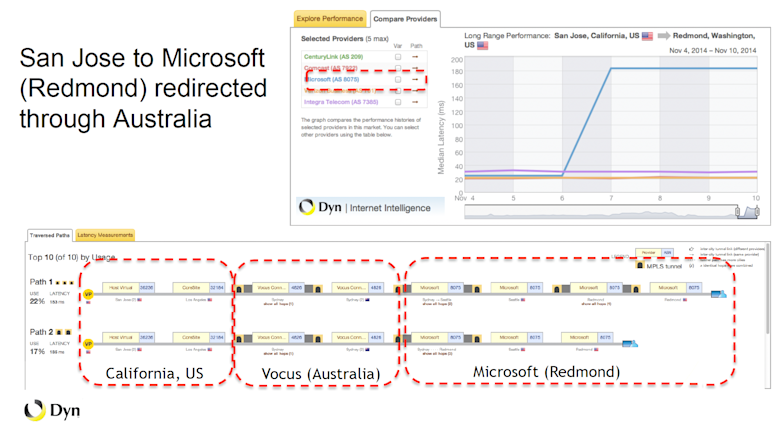Click the 17% usage value for Path 2
780x435 pixels.
point(37,351)
